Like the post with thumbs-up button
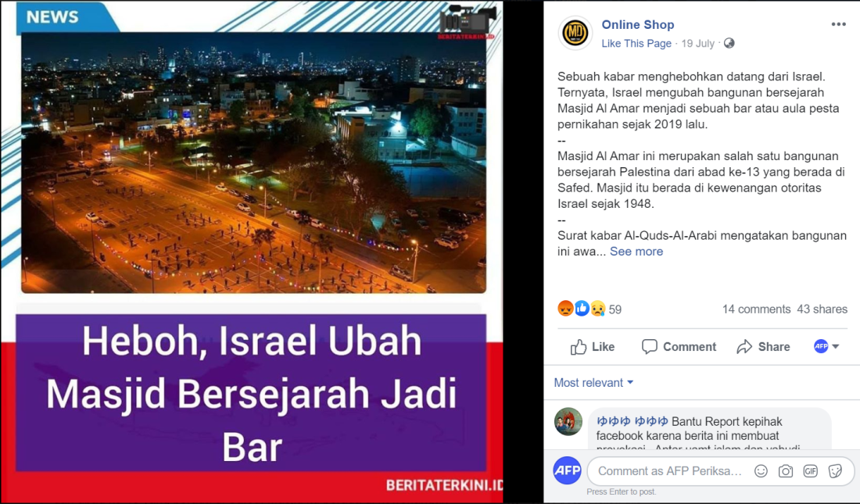Screen dimensions: 860x504 coord(593,347)
